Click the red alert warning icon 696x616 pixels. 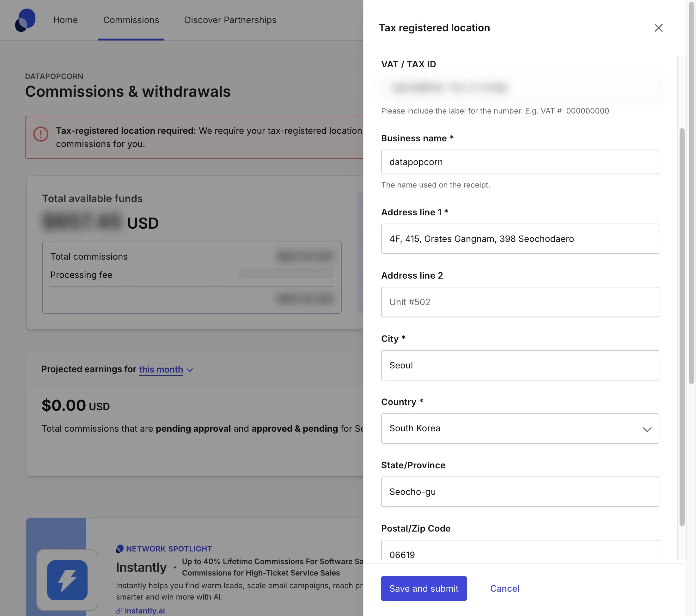point(40,134)
